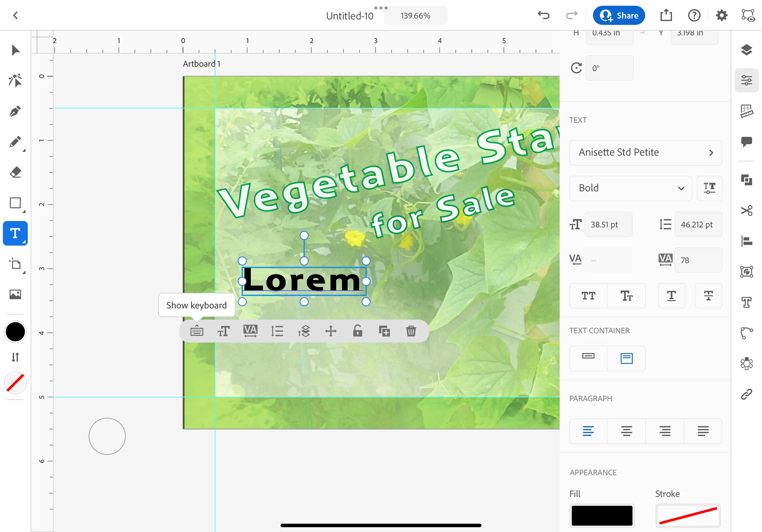The image size is (762, 532).
Task: Delete selected text with trash icon
Action: click(411, 331)
